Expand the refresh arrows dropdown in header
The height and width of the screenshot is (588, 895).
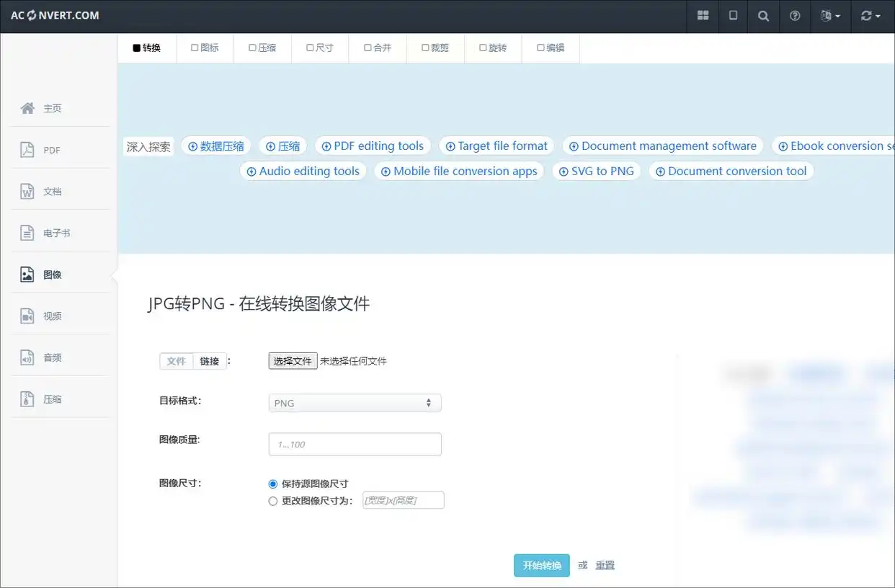point(870,16)
